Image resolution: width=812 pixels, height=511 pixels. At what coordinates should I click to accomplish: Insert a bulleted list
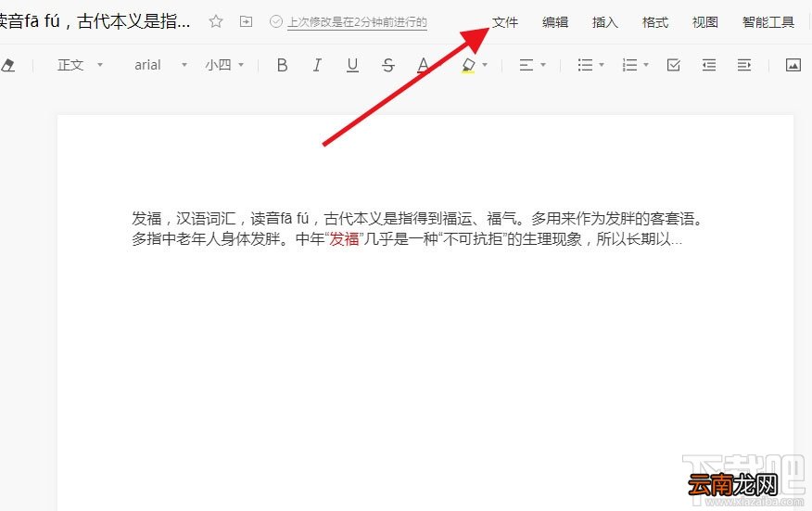[x=585, y=65]
